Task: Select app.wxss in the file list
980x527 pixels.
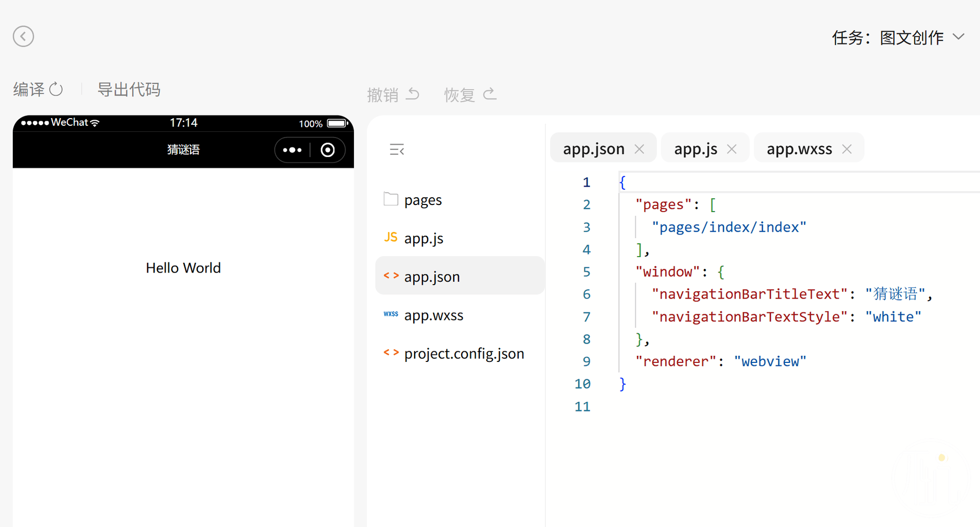Action: (x=434, y=315)
